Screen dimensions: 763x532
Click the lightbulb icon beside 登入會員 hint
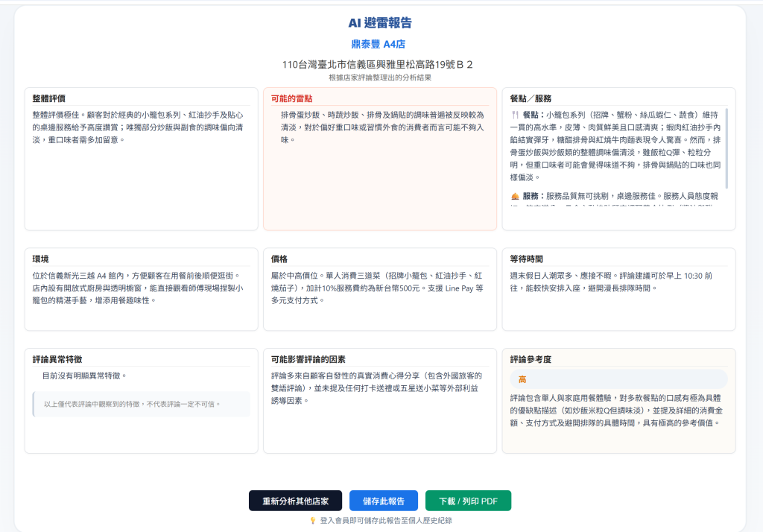tap(313, 521)
